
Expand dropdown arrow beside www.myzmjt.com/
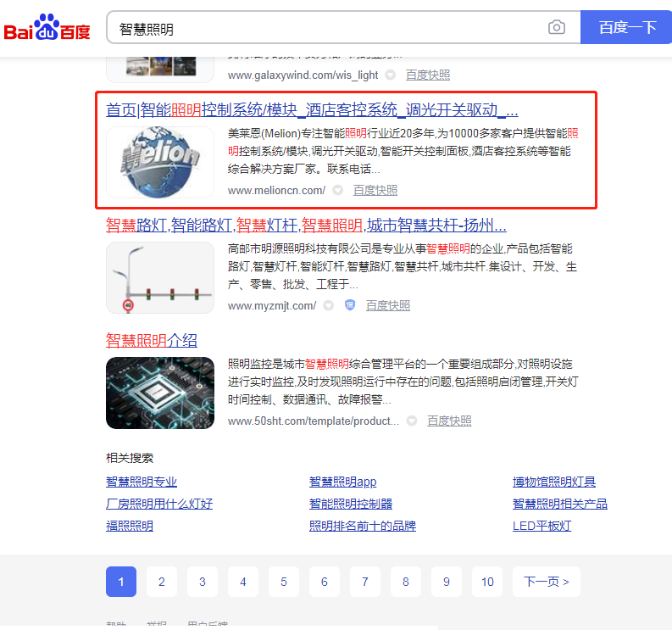click(x=328, y=305)
